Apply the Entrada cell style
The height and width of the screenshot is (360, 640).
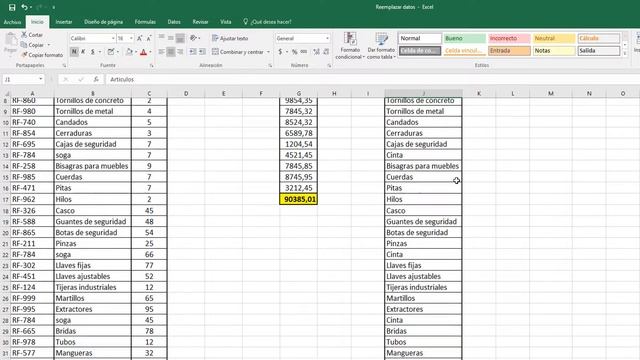point(509,51)
